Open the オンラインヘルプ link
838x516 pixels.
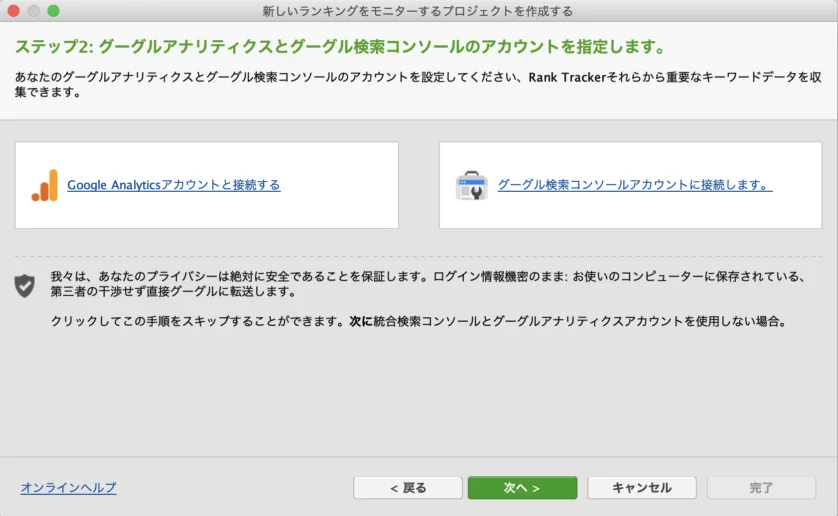click(68, 488)
